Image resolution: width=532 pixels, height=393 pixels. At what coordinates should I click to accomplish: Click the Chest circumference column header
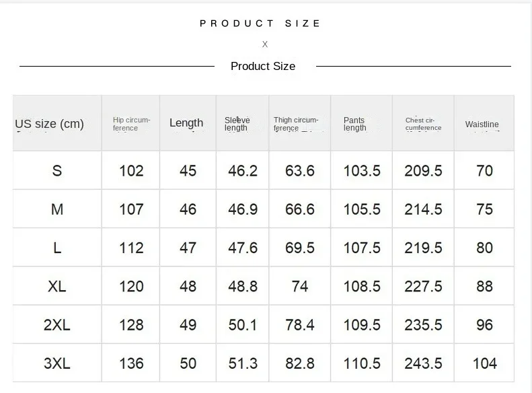423,124
